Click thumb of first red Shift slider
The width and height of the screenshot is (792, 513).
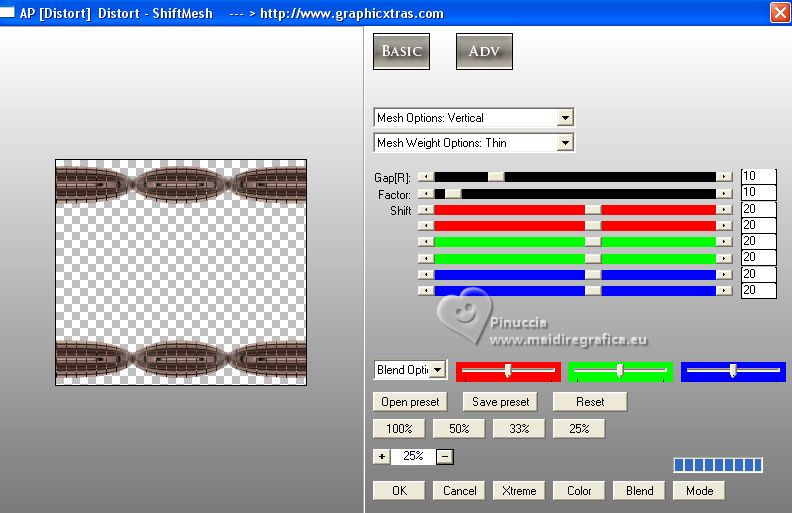593,210
